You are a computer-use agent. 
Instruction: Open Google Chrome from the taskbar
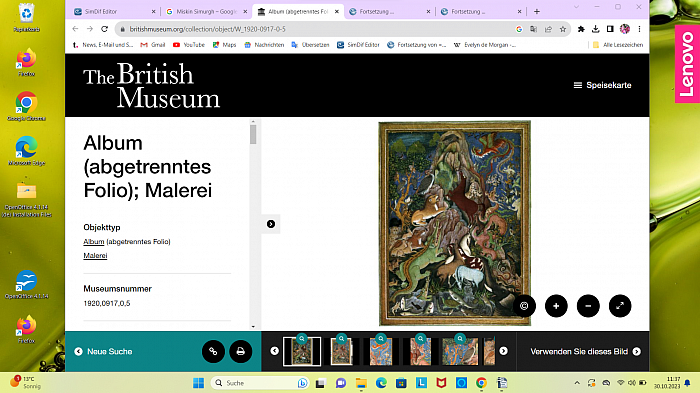tap(481, 383)
